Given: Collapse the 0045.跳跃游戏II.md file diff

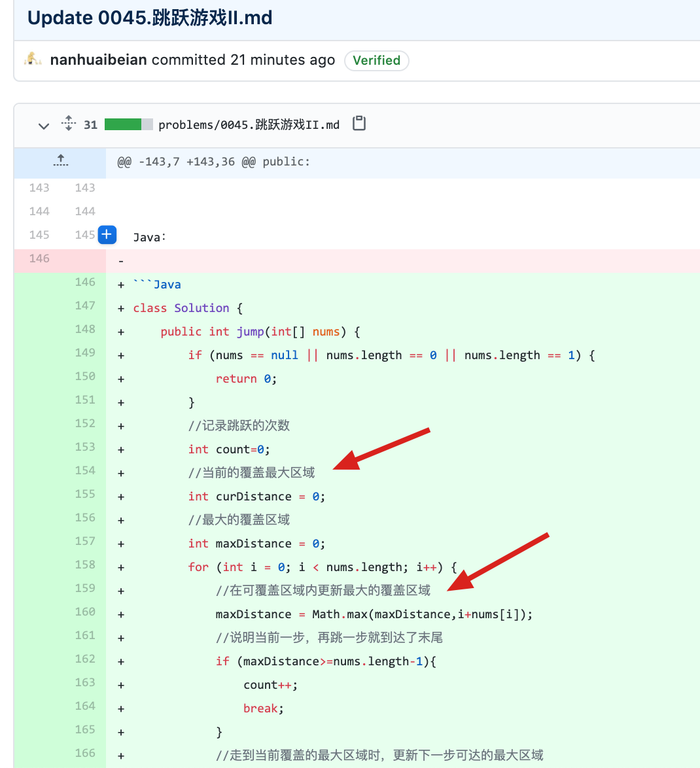Looking at the screenshot, I should [x=44, y=126].
